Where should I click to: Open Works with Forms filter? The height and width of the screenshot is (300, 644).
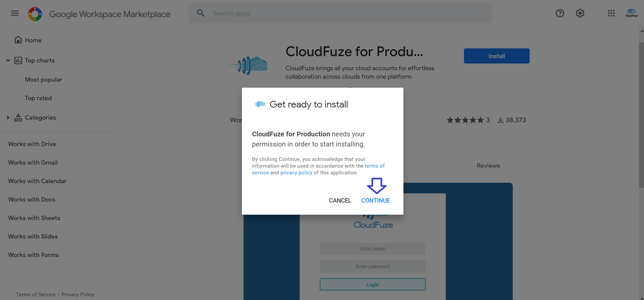[x=33, y=255]
